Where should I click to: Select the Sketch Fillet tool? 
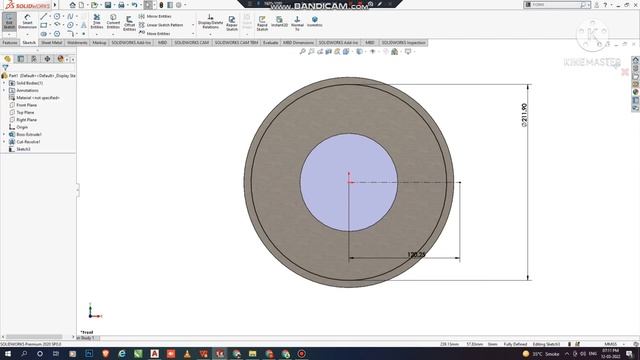tap(70, 34)
